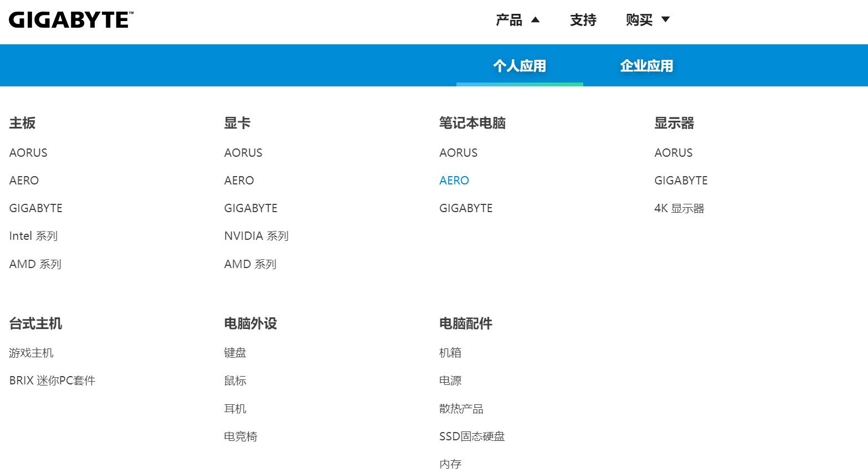Open the AORUS link under 主板
Screen dimensions: 868x473
tap(28, 153)
